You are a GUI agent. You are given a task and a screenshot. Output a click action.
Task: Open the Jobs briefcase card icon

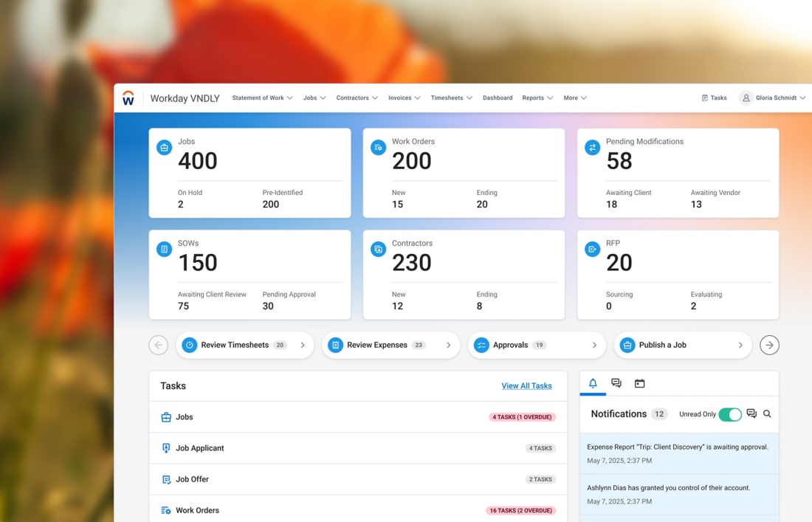click(164, 148)
